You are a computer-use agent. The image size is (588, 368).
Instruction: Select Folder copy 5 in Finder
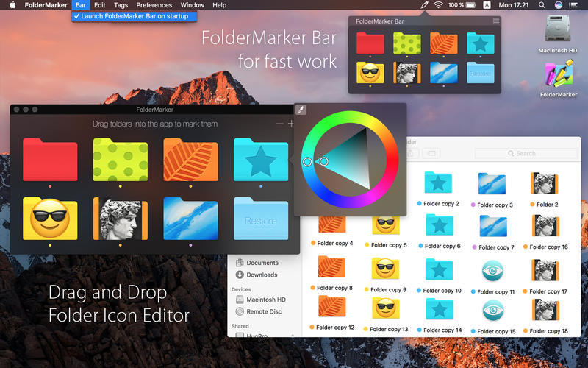tap(385, 225)
